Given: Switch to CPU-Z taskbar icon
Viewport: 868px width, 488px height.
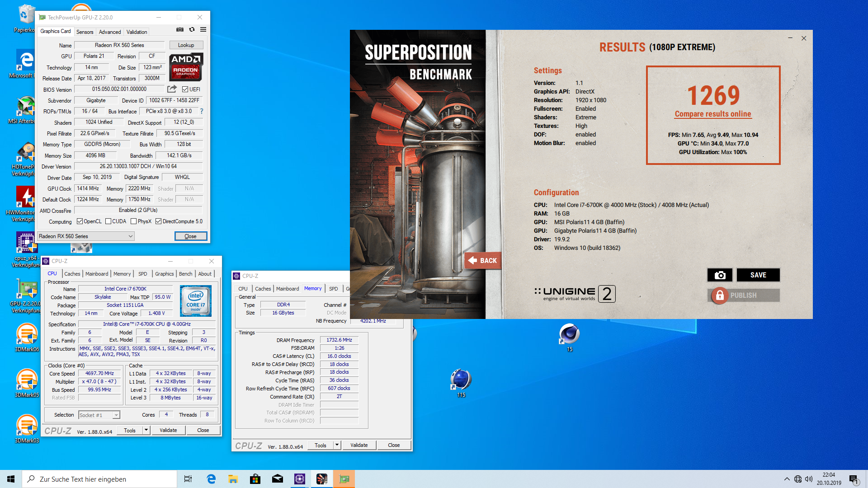Looking at the screenshot, I should pyautogui.click(x=299, y=479).
